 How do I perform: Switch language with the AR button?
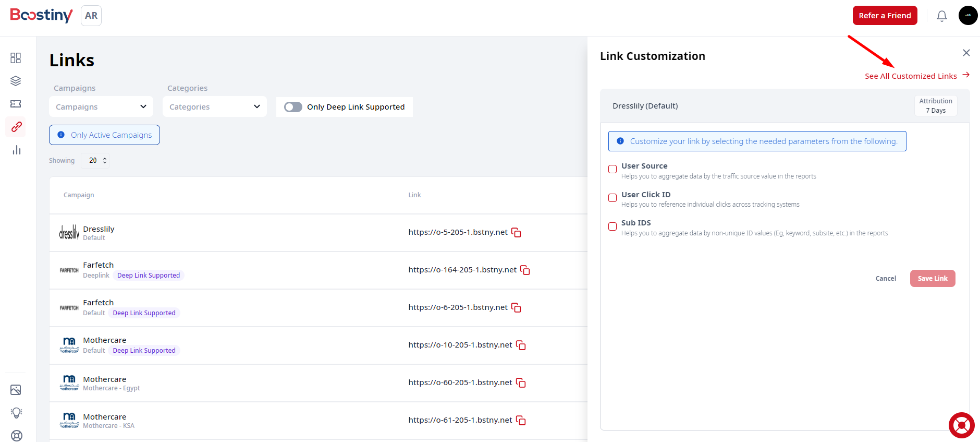pyautogui.click(x=91, y=16)
